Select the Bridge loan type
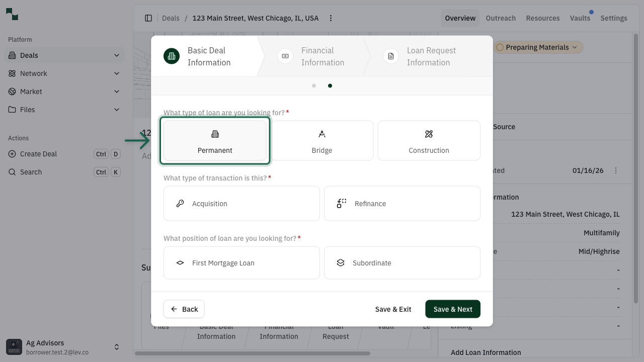The width and height of the screenshot is (644, 362). point(321,140)
